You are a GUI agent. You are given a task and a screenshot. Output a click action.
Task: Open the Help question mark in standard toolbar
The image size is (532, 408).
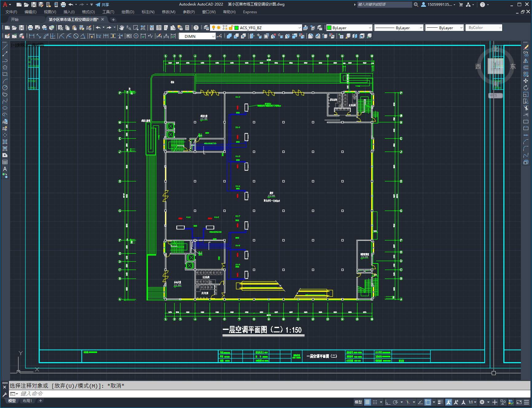pyautogui.click(x=196, y=28)
